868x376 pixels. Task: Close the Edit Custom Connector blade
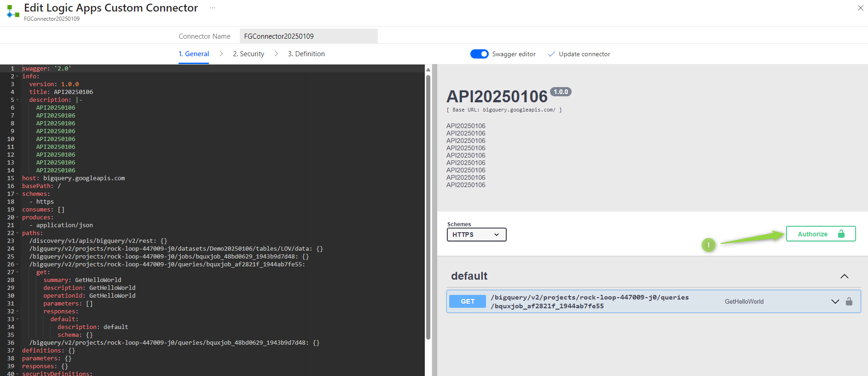[x=860, y=8]
